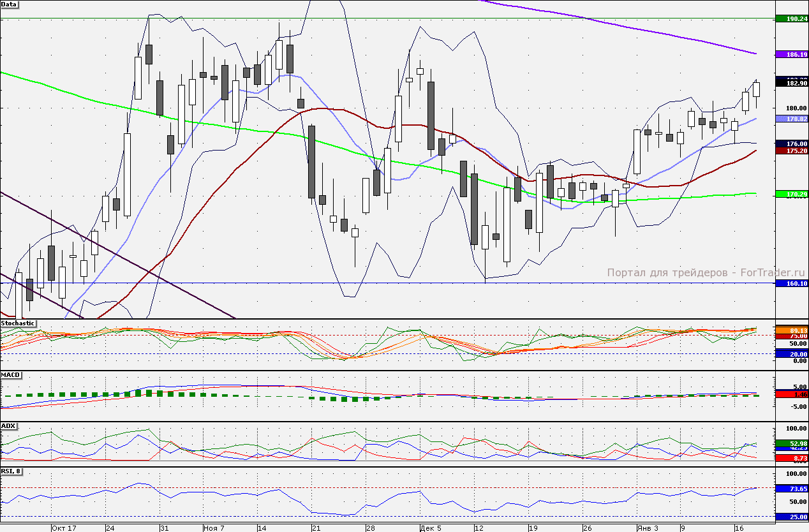The image size is (809, 532).
Task: Select the Янв 3 date marker
Action: click(648, 528)
